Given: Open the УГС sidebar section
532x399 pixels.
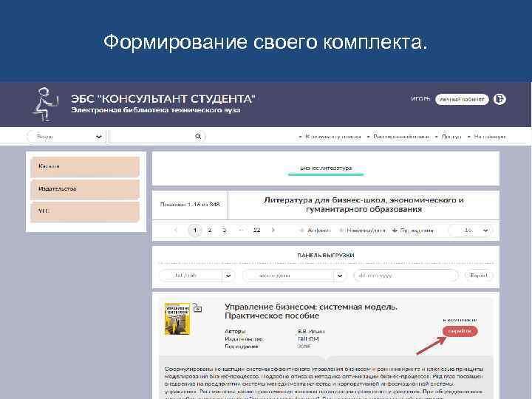Looking at the screenshot, I should 85,211.
